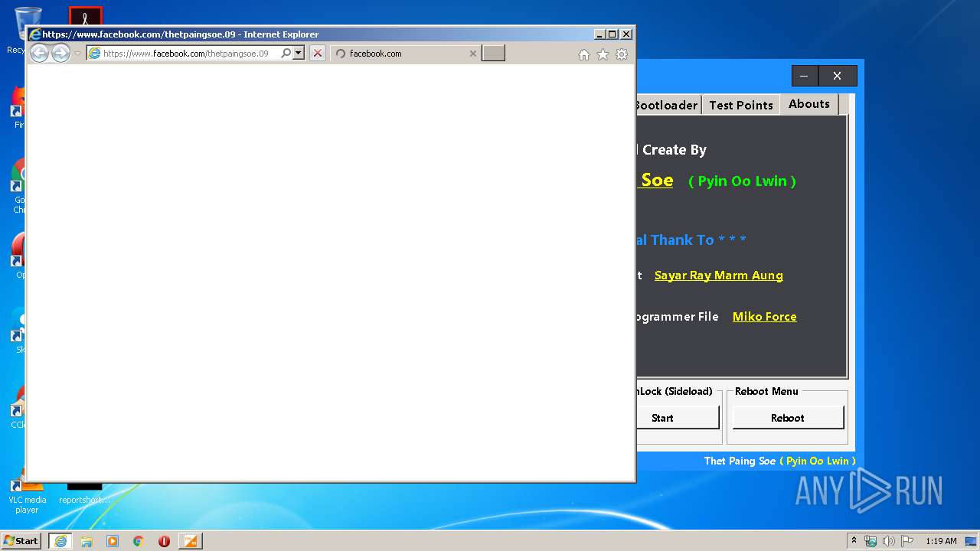This screenshot has width=980, height=551.
Task: Show hidden tray icons arrow
Action: click(x=854, y=540)
